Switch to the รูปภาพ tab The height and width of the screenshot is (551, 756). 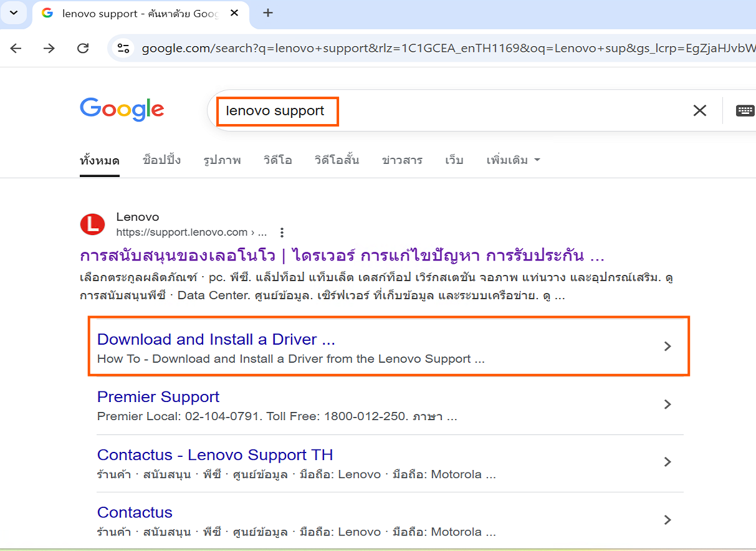222,160
